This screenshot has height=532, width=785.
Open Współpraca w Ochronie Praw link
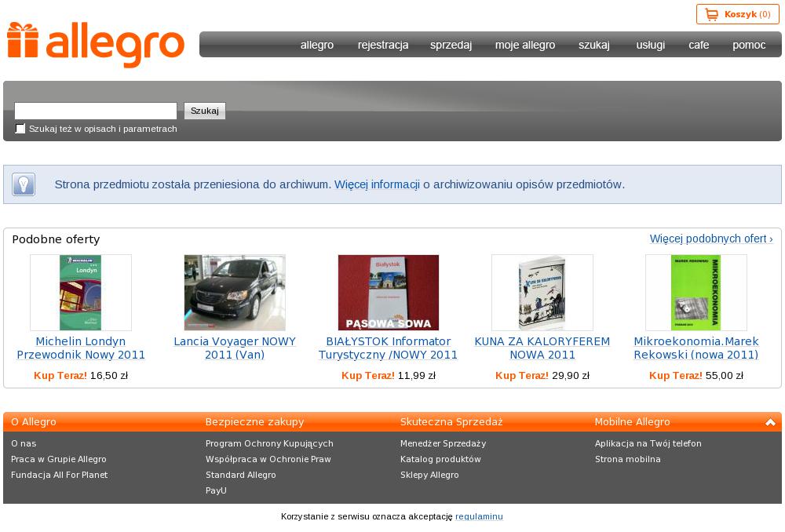click(x=268, y=459)
